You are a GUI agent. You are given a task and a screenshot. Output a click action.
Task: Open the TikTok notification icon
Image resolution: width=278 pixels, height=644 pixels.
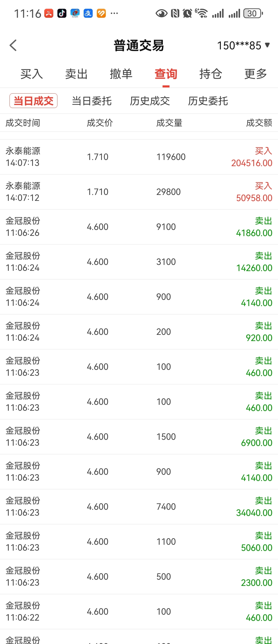pos(62,13)
